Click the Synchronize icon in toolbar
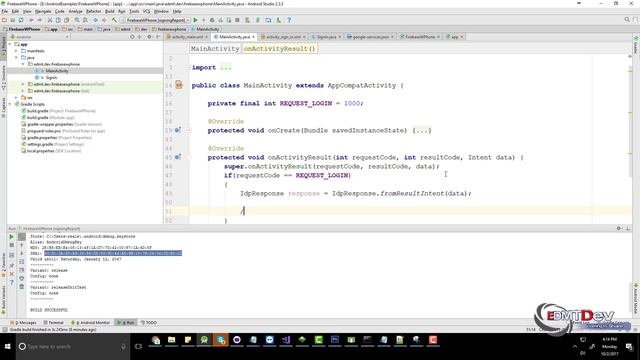640x360 pixels. tap(21, 20)
